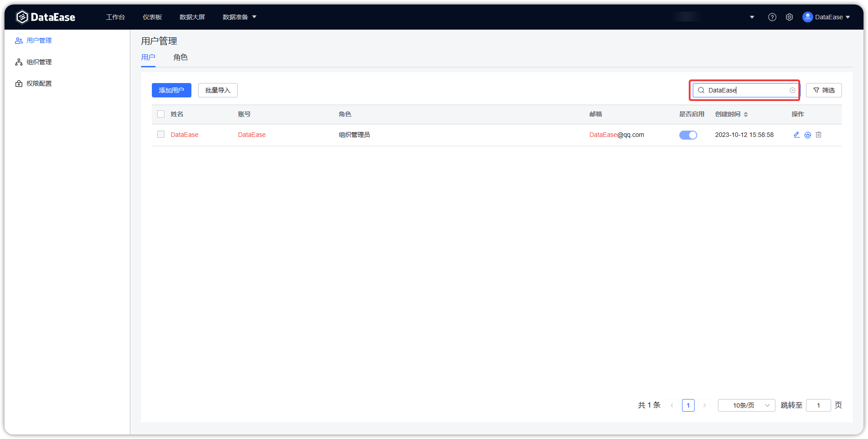Click the 2023-10-12 15:58:58 creation time
This screenshot has width=868, height=439.
(744, 135)
